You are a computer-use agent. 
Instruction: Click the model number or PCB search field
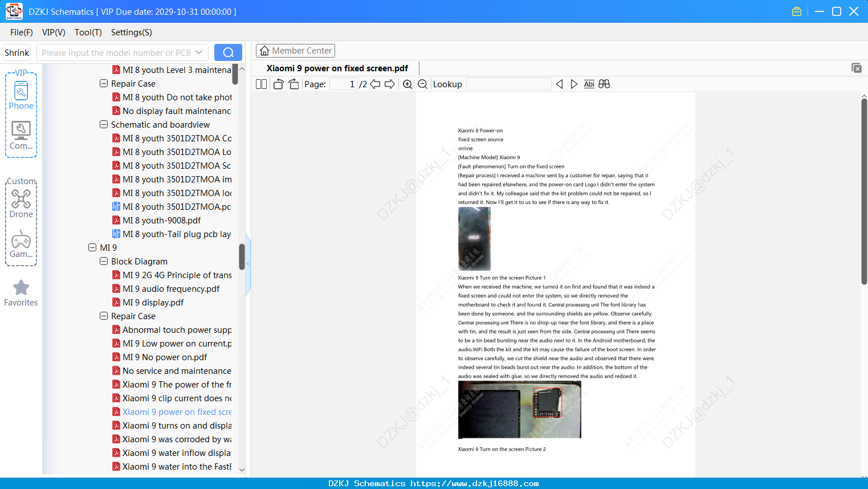(x=116, y=52)
